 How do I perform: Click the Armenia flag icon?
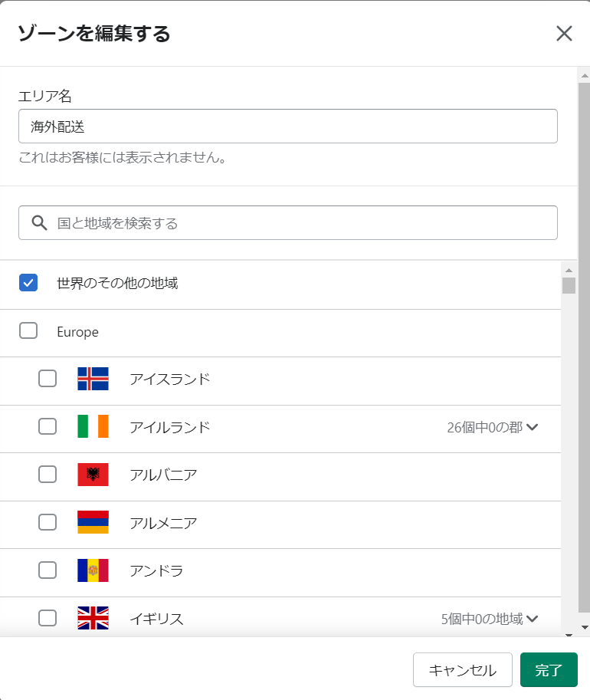93,522
